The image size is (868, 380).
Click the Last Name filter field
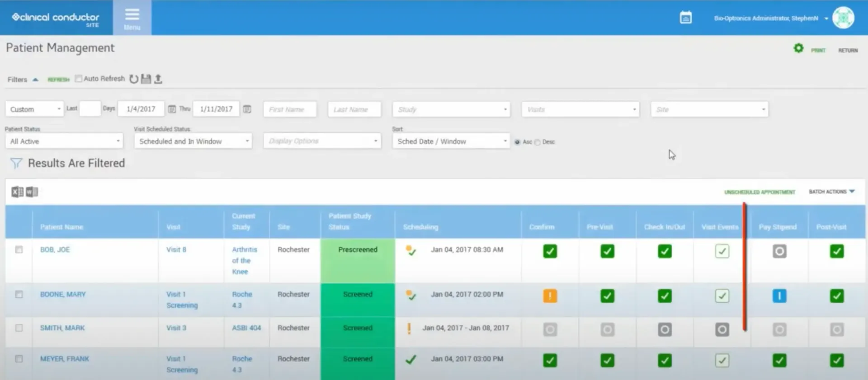coord(354,109)
